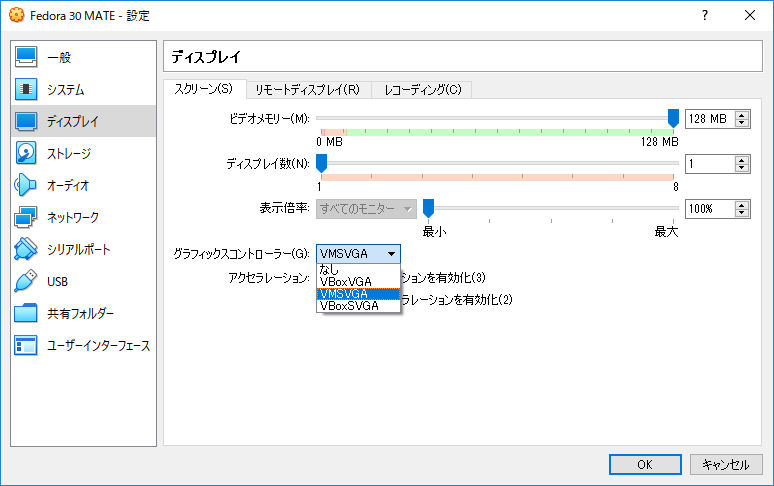774x486 pixels.
Task: Click the グラフィックスコントローラー(G): label
Action: [241, 254]
